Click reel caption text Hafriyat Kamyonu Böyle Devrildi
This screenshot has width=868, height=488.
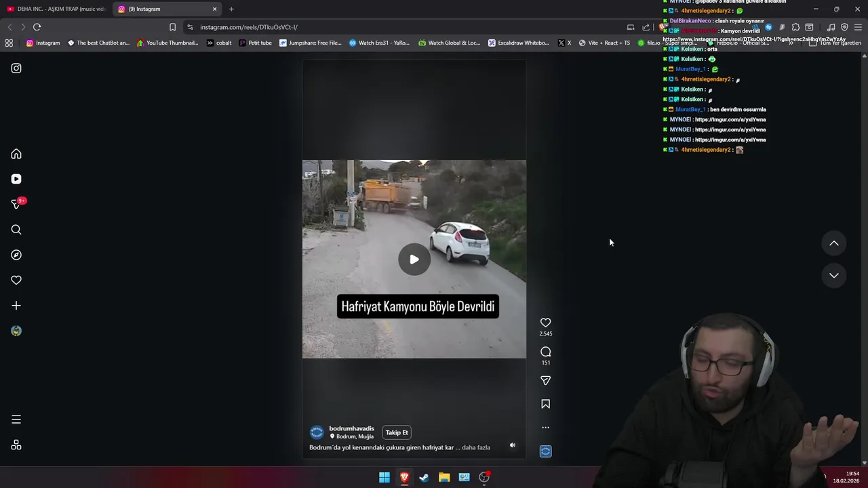(418, 306)
